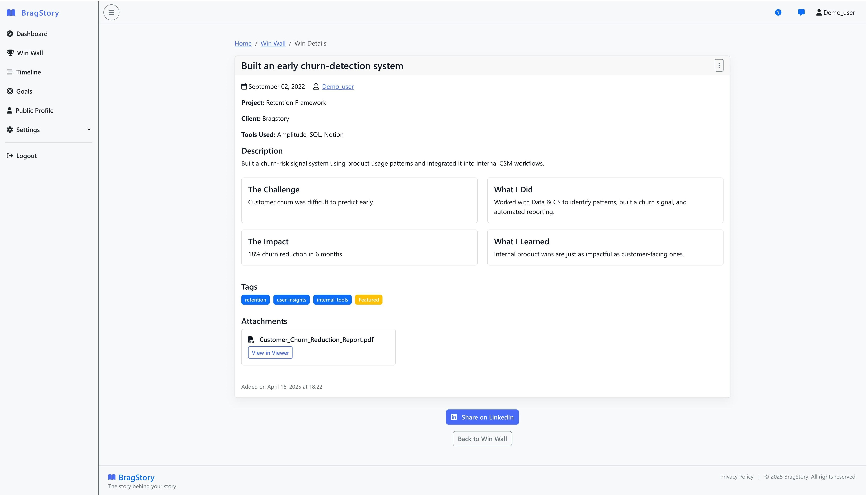Click the LinkedIn icon in share button
Image resolution: width=868 pixels, height=495 pixels.
pos(454,417)
